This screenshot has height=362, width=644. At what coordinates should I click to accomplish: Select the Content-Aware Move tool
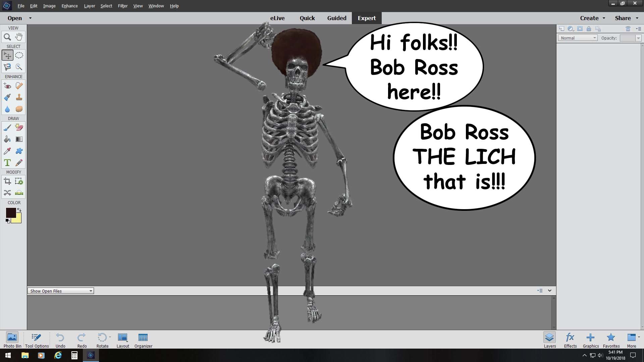pyautogui.click(x=7, y=193)
